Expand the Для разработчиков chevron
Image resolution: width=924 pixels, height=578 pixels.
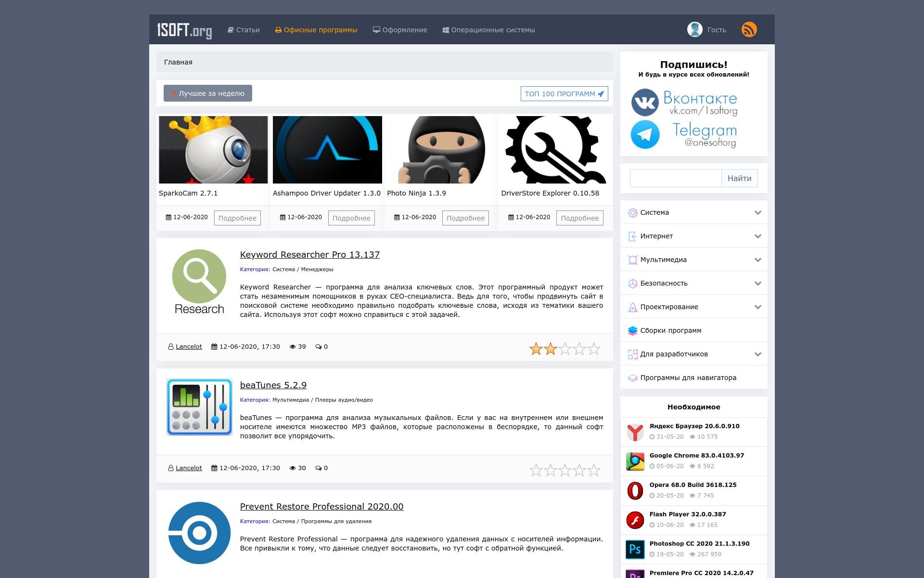coord(757,354)
